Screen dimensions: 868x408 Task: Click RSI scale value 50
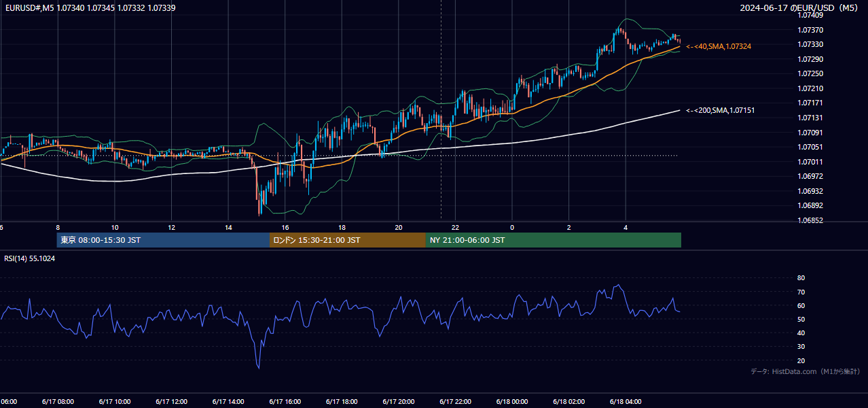coord(801,319)
